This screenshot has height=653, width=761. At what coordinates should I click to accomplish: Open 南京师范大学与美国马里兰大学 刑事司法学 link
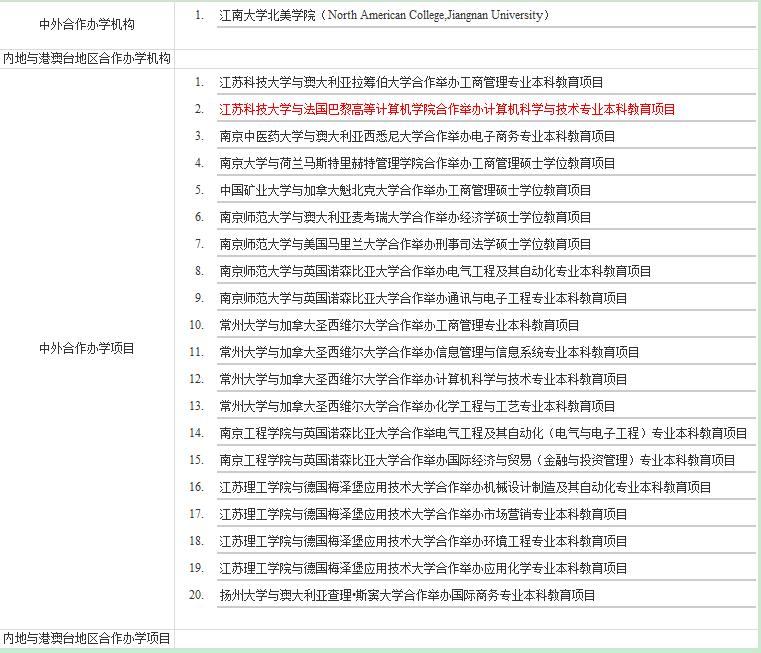pyautogui.click(x=405, y=244)
